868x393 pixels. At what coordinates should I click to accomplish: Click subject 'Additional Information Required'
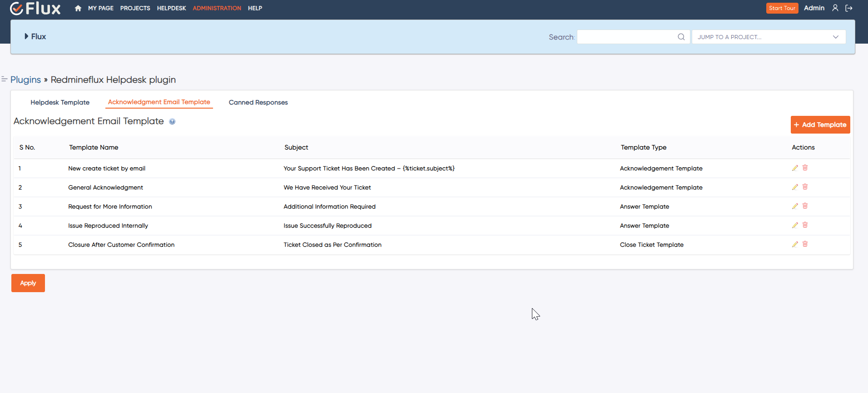pos(329,207)
